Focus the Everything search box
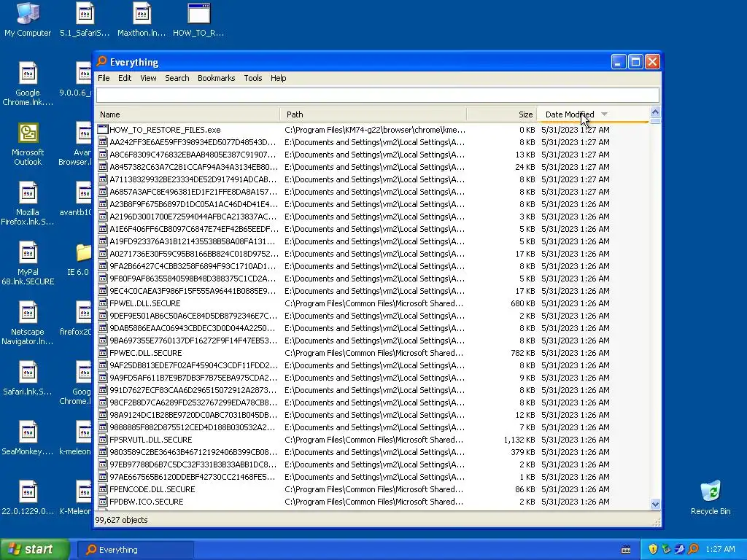The width and height of the screenshot is (747, 560). (x=378, y=95)
